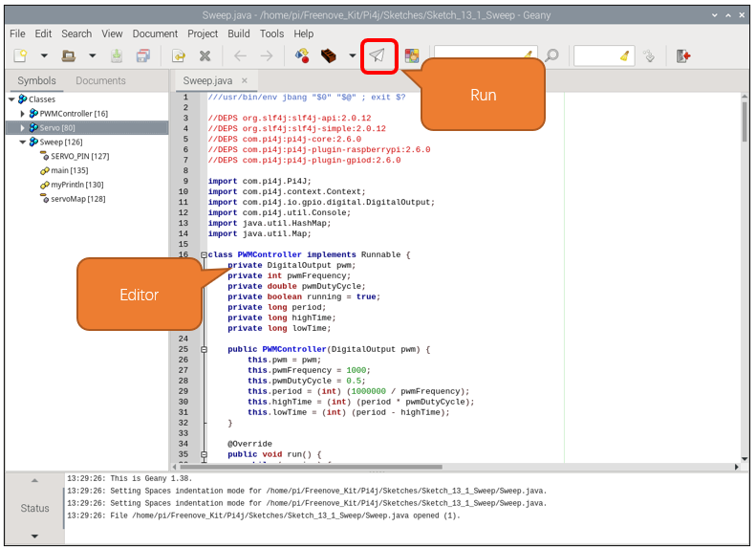Image resolution: width=756 pixels, height=548 pixels.
Task: Click the editor horizontal scrollbar
Action: coord(311,467)
